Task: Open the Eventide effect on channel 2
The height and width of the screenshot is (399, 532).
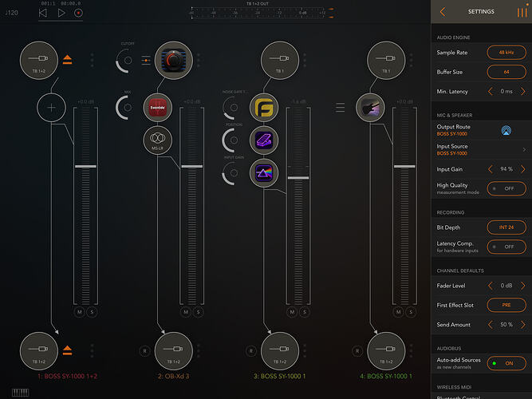Action: tap(158, 108)
